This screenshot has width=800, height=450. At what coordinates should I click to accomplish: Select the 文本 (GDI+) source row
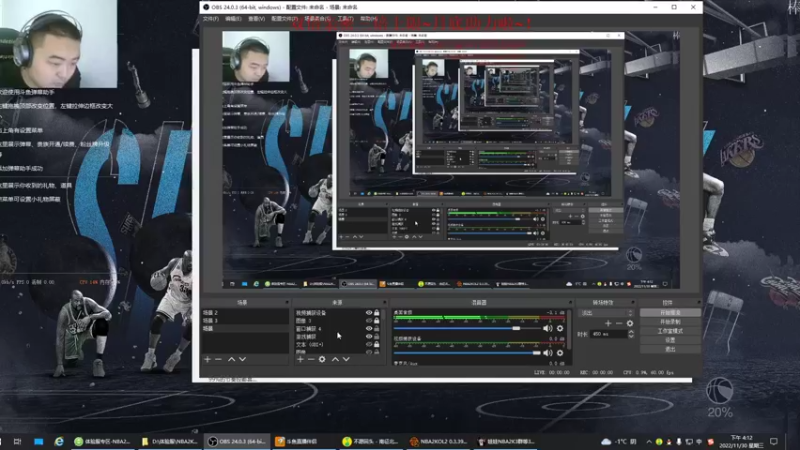coord(329,344)
